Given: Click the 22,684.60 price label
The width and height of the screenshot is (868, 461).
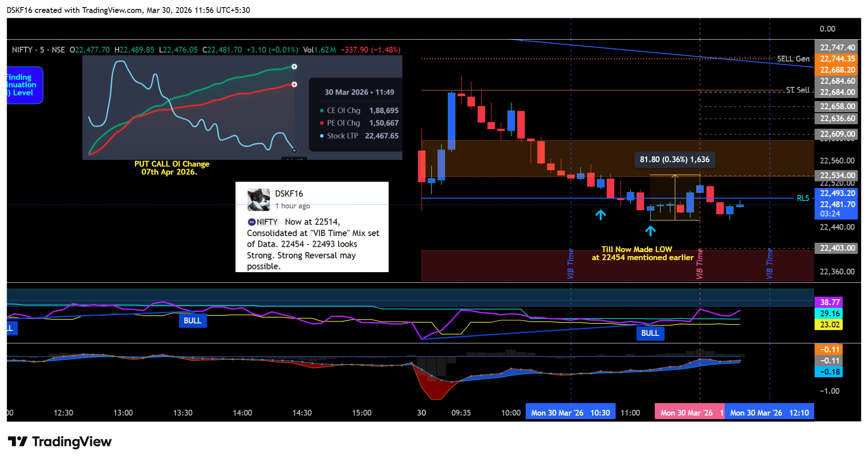Looking at the screenshot, I should [836, 81].
